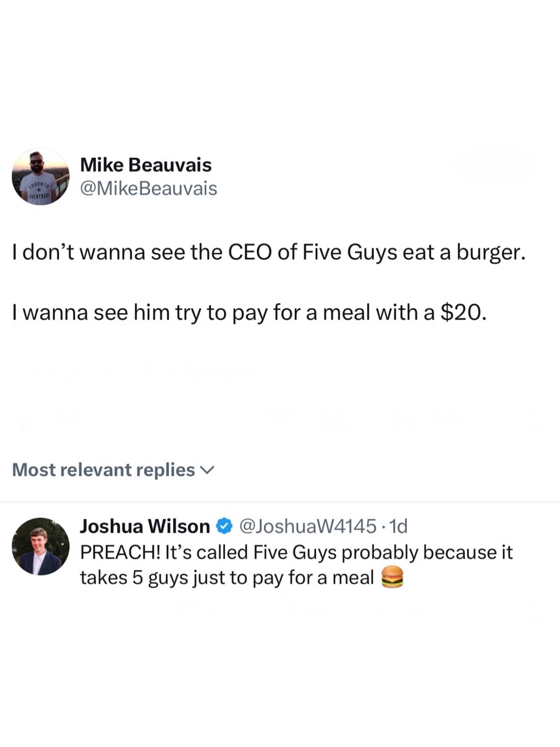Viewport: 560px width, 747px height.
Task: Open Mike Beauvais's profile picture
Action: pyautogui.click(x=40, y=177)
